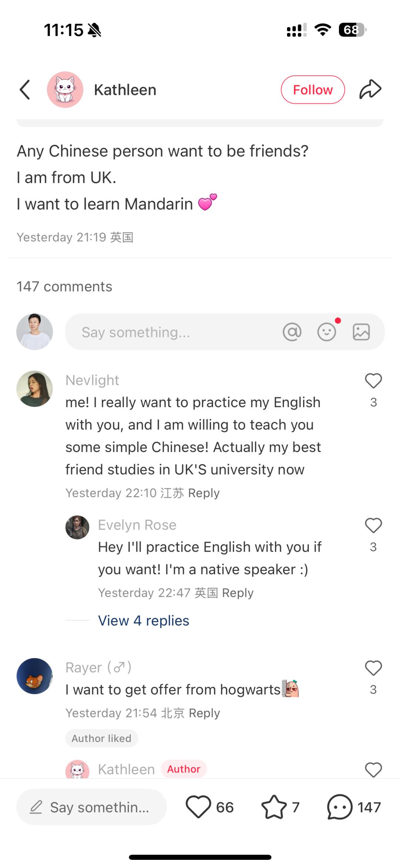Follow Kathleen

point(313,90)
